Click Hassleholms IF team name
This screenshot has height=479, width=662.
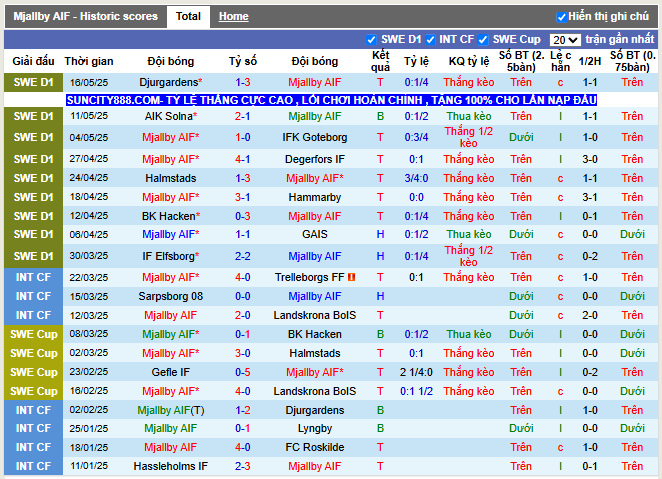click(171, 466)
